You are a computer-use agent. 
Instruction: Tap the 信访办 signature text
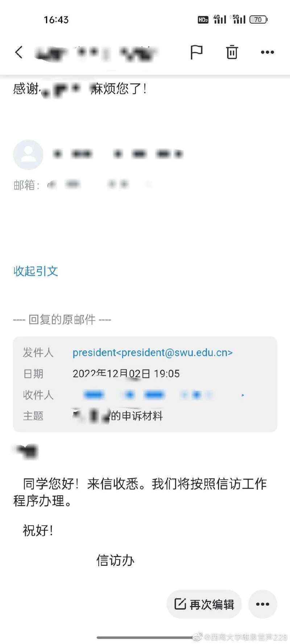pos(115,560)
